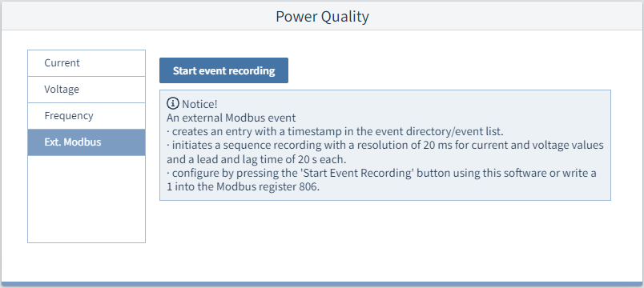Click the Notice! heading text
This screenshot has width=644, height=288.
(199, 104)
